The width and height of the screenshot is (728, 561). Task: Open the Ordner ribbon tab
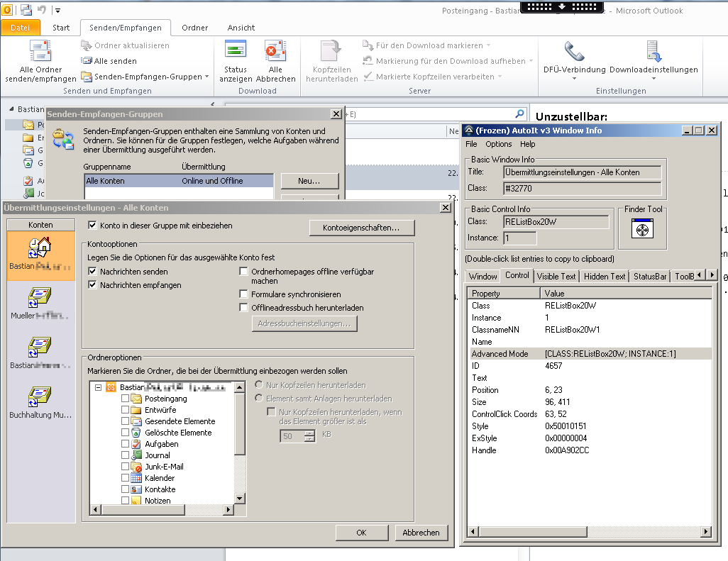(x=194, y=28)
